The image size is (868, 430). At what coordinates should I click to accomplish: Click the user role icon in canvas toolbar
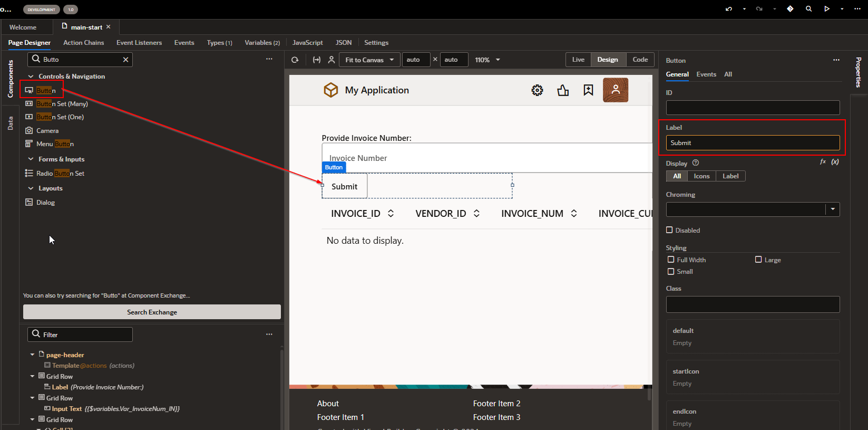click(331, 60)
